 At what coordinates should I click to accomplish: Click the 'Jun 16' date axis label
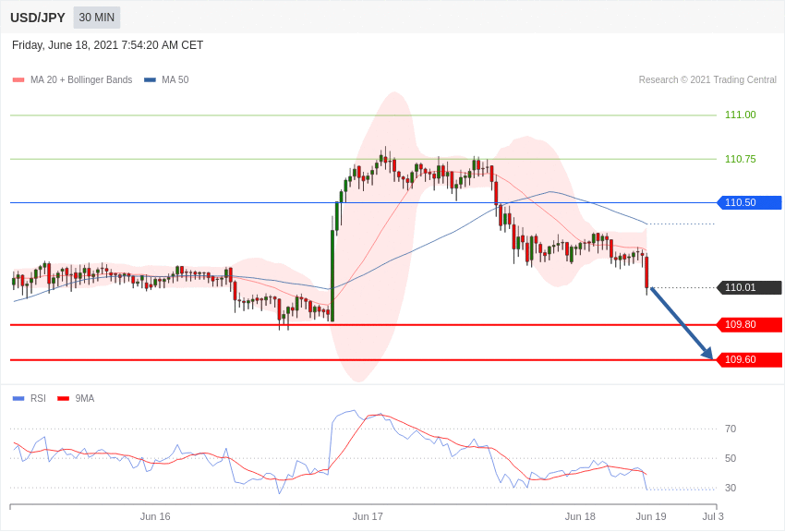tap(155, 516)
